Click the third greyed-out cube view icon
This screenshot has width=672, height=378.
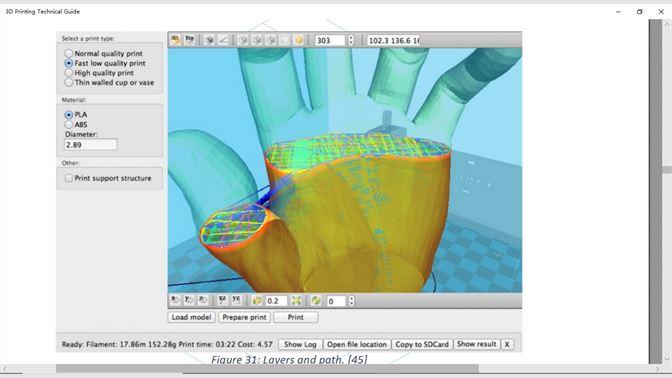(x=271, y=40)
